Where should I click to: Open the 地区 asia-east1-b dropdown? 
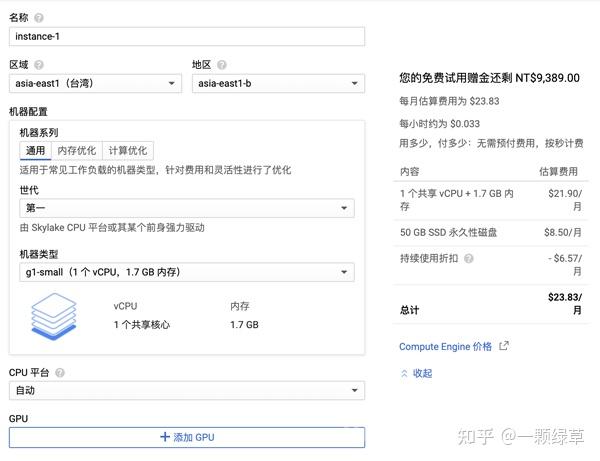click(x=278, y=83)
